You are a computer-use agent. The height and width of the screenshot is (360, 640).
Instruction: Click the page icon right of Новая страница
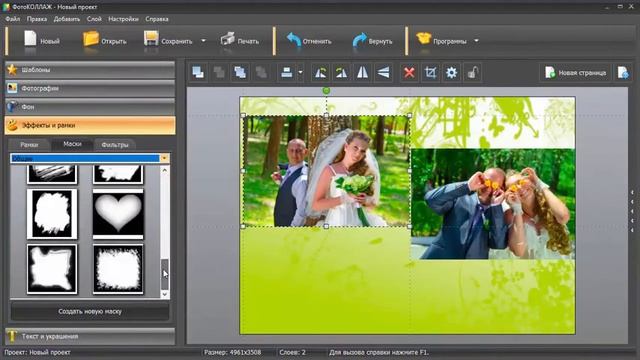click(623, 73)
